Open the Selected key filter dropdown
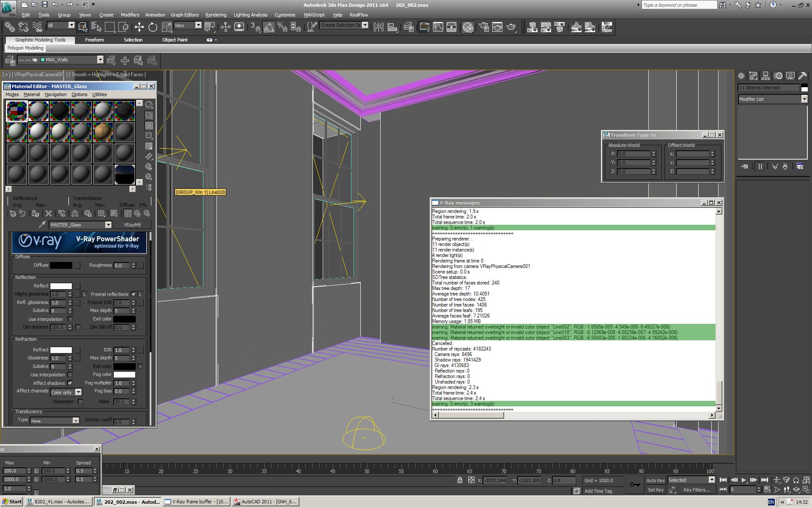Screen dimensions: 812x508 tap(711, 480)
